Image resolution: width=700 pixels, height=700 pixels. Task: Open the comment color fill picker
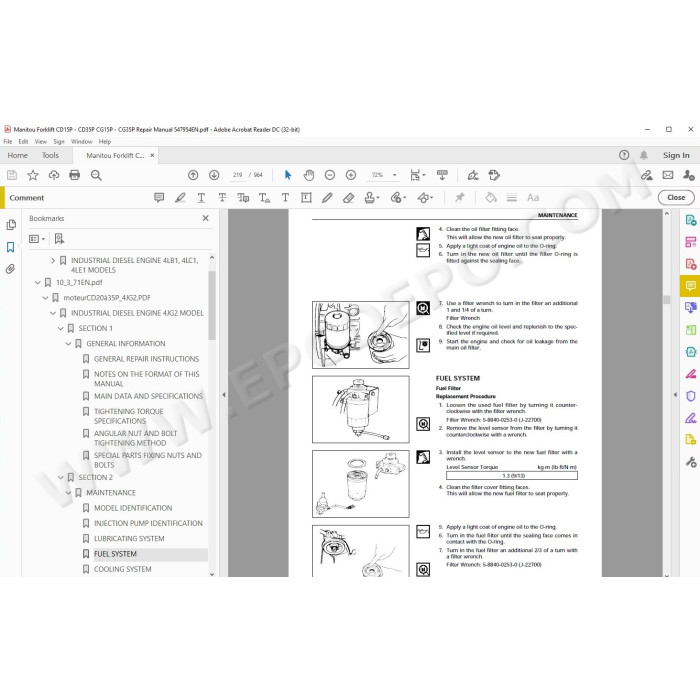[491, 197]
